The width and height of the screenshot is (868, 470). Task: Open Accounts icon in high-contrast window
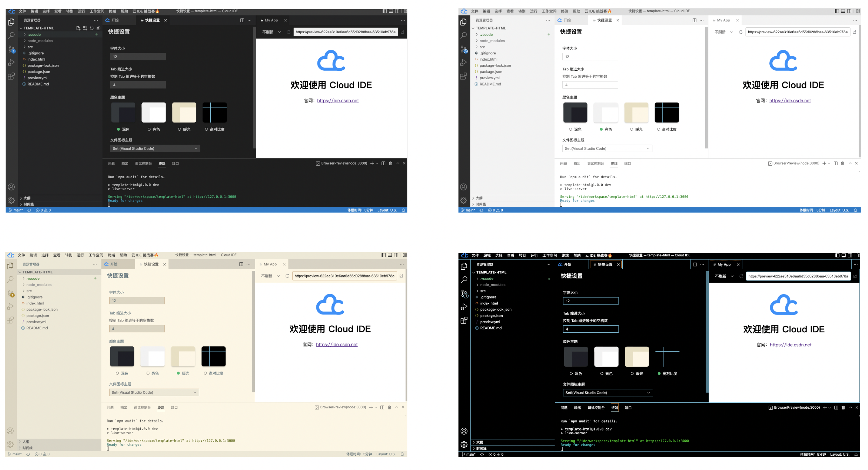[464, 431]
